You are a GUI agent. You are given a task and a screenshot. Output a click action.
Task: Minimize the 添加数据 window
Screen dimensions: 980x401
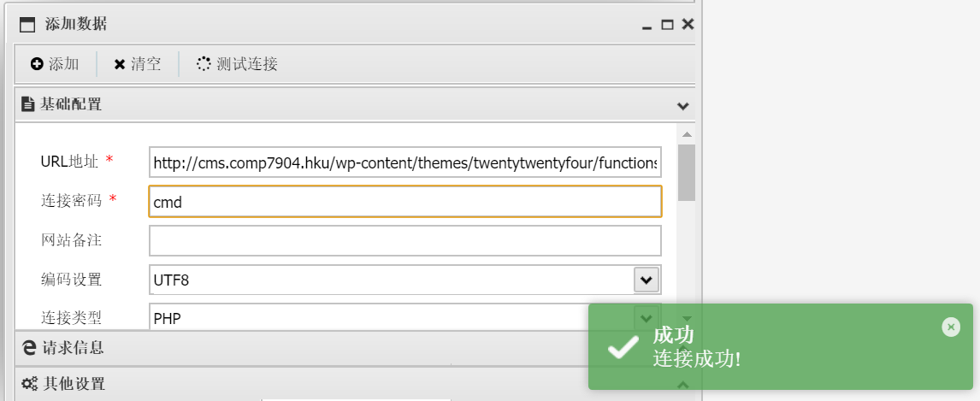tap(647, 26)
